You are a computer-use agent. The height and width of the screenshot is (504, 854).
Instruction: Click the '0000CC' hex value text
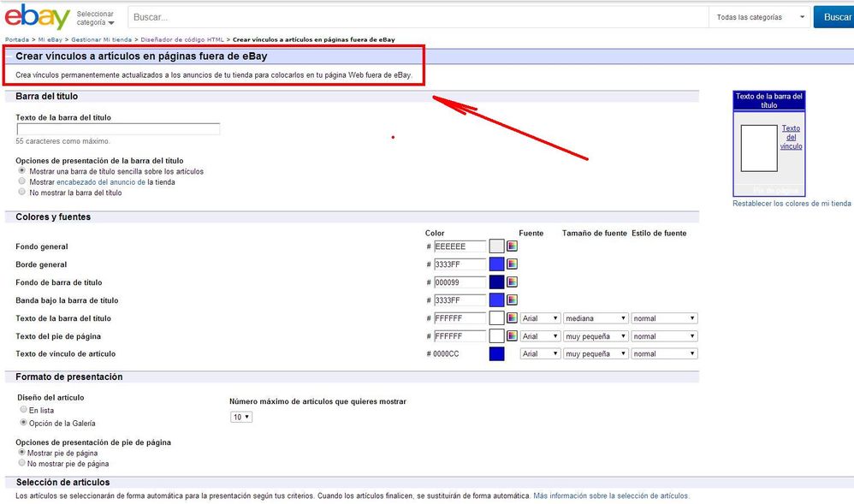point(446,353)
